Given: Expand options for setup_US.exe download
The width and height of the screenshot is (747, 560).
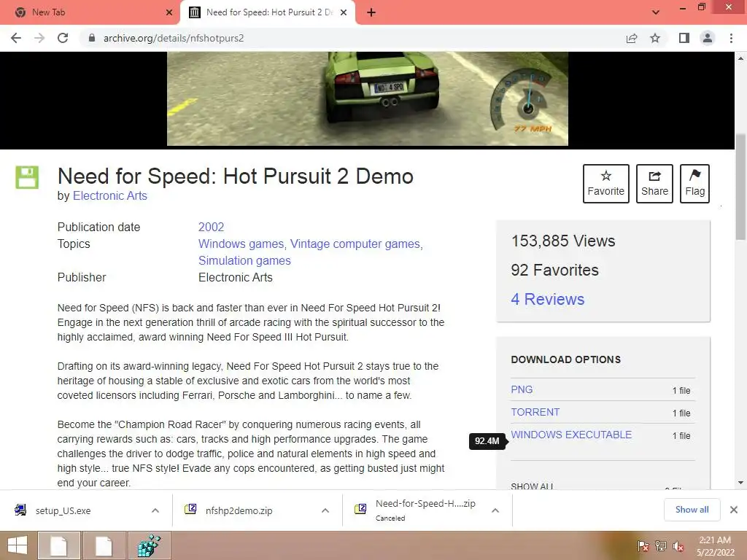Looking at the screenshot, I should click(x=155, y=510).
